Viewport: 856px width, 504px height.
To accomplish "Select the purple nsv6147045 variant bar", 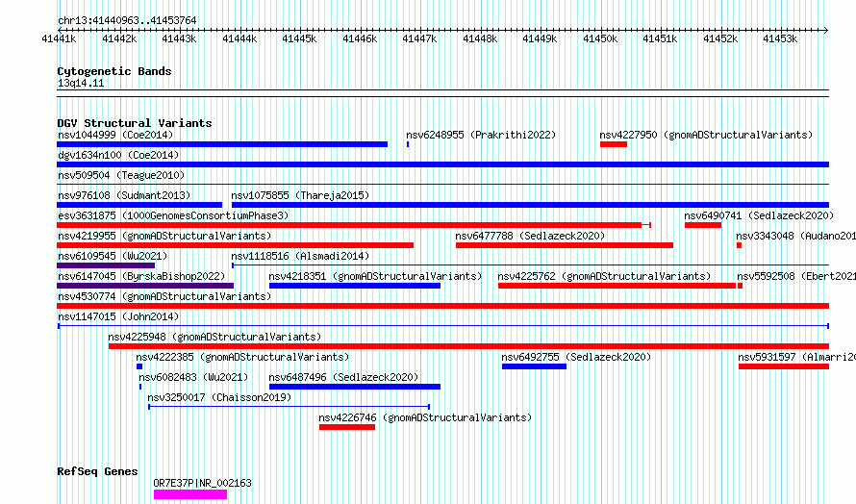I will 145,286.
